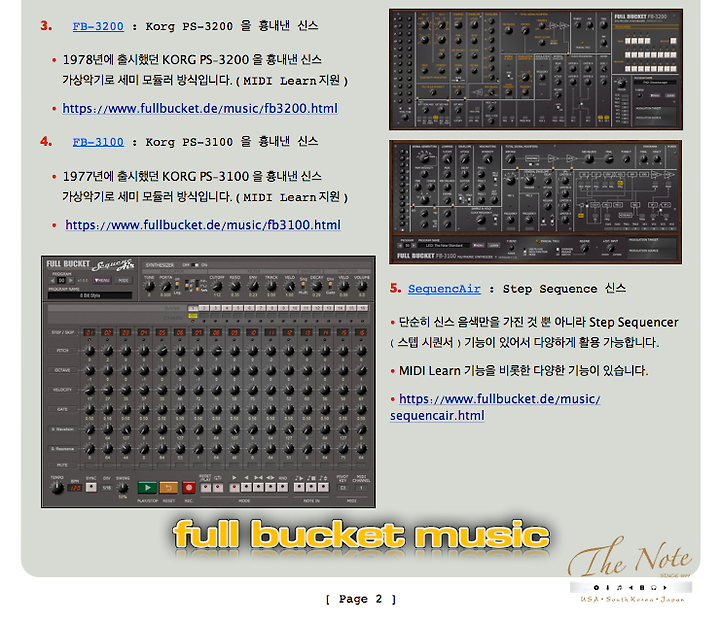Click the FB-3200 synth screenshot

pyautogui.click(x=536, y=69)
